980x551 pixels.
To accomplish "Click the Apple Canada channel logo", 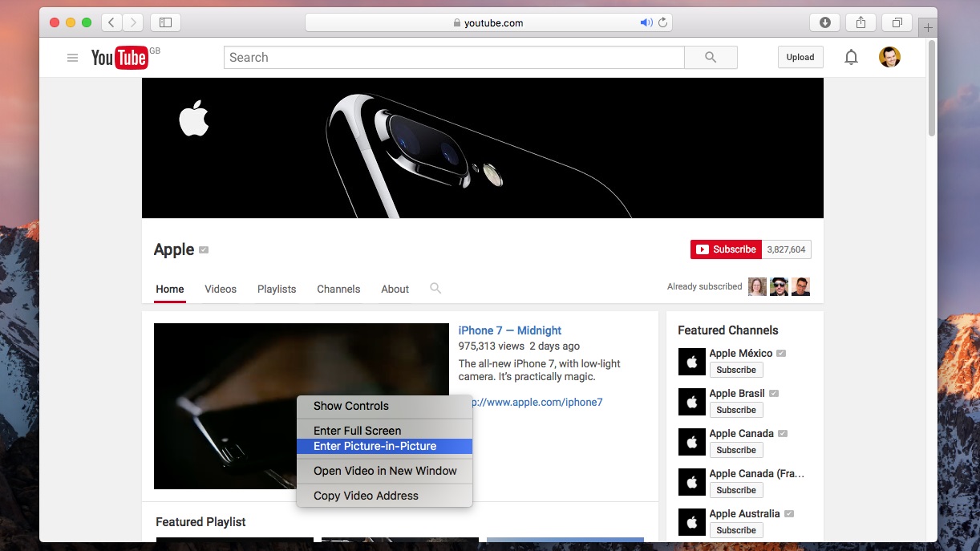I will 691,442.
